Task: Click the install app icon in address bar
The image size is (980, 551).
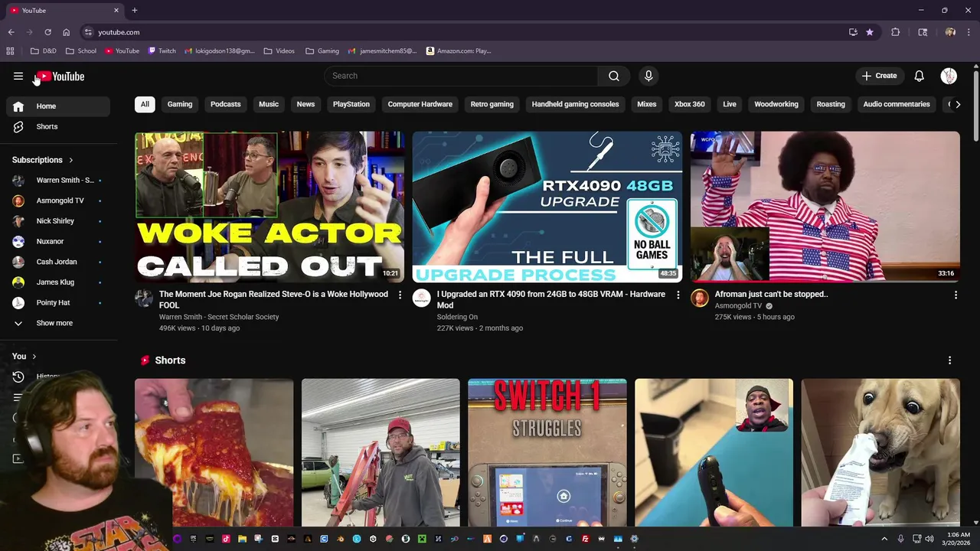Action: click(x=853, y=32)
